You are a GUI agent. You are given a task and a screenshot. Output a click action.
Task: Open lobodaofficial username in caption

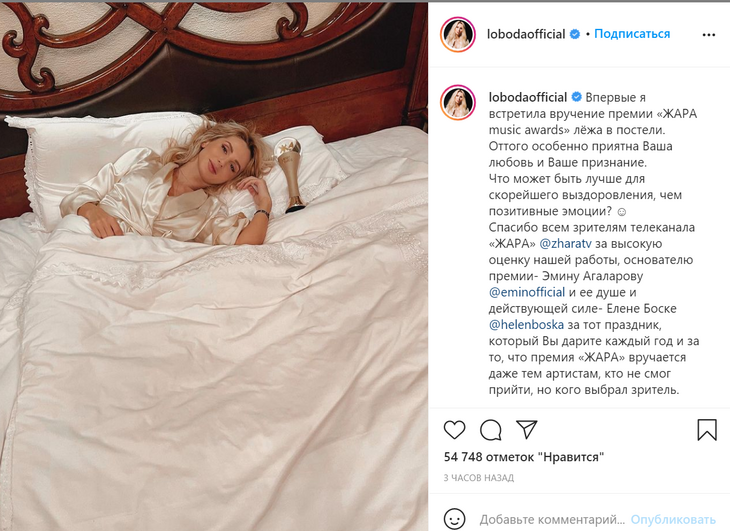point(527,97)
